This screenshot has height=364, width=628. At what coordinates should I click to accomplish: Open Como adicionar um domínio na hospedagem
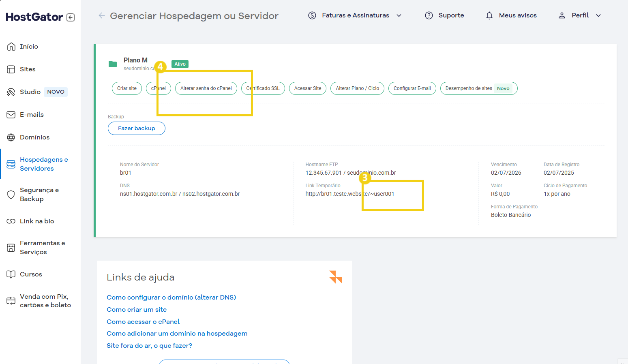[177, 334]
